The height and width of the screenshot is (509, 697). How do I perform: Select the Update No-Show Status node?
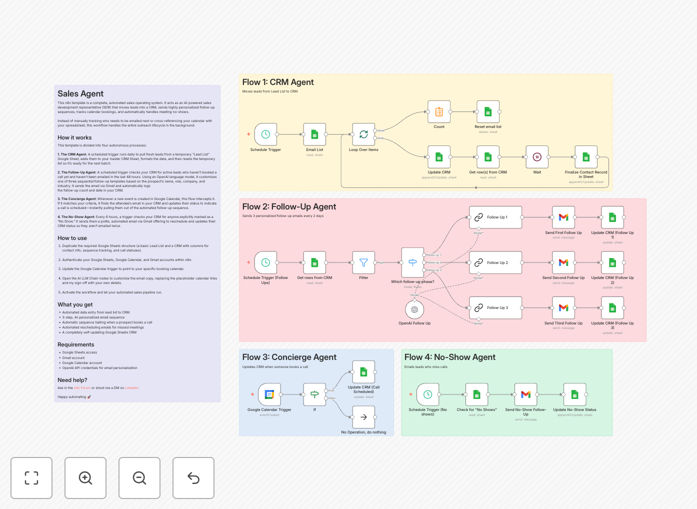coord(574,394)
